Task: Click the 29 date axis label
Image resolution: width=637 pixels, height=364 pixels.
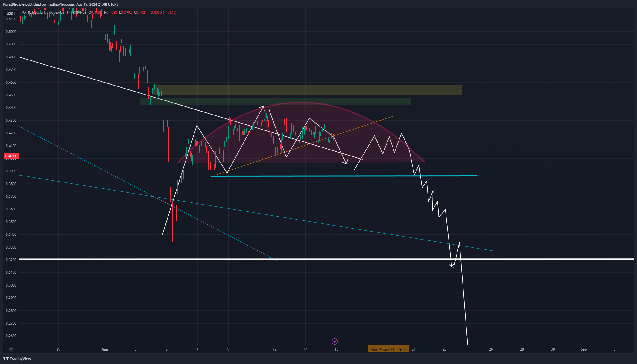Action: 58,349
